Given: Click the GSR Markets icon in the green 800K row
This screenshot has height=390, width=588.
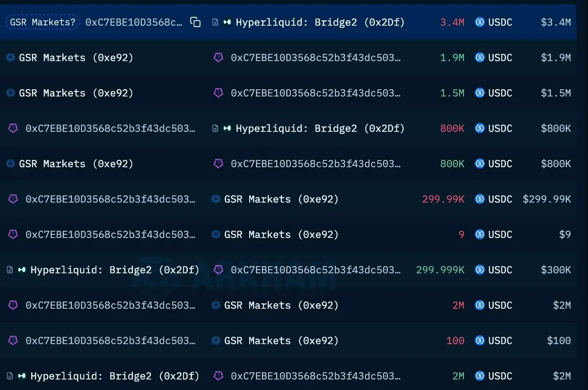Looking at the screenshot, I should click(10, 163).
